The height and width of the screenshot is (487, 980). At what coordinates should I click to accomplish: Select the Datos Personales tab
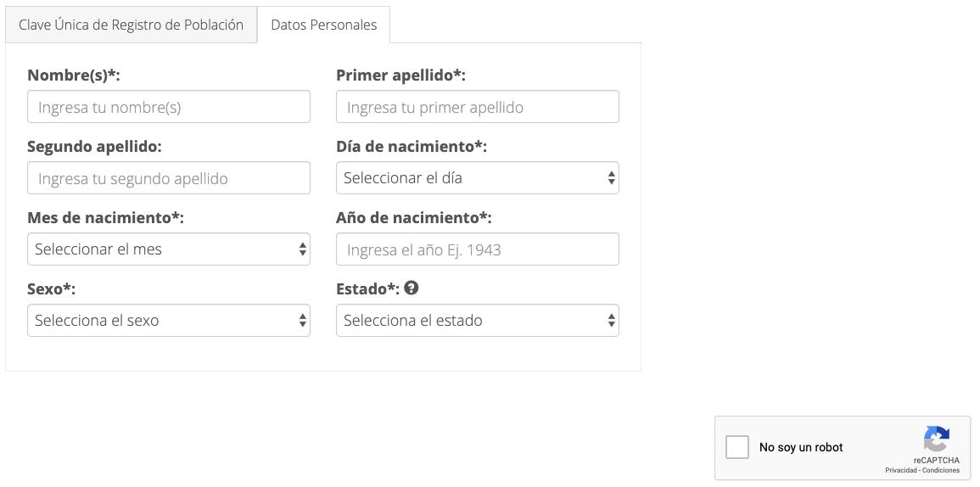tap(323, 25)
